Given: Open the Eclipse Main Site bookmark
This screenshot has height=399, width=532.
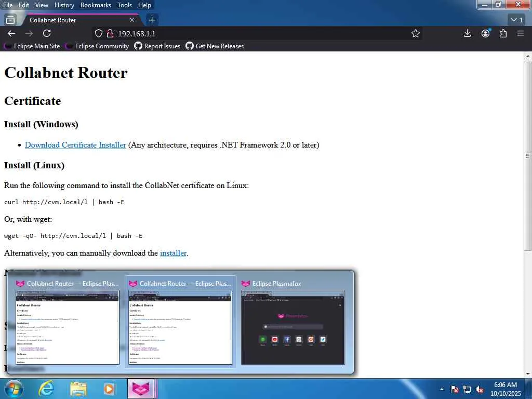Looking at the screenshot, I should click(x=33, y=46).
